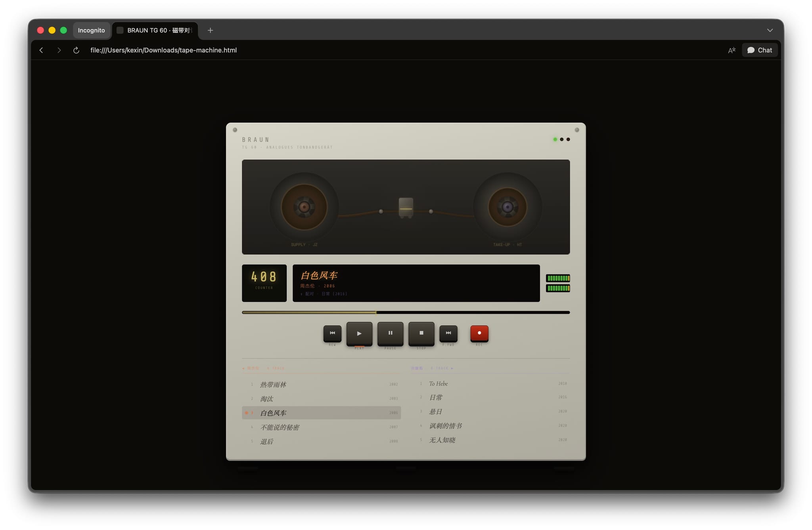Click the browser translate icon
This screenshot has width=812, height=530.
(x=732, y=50)
